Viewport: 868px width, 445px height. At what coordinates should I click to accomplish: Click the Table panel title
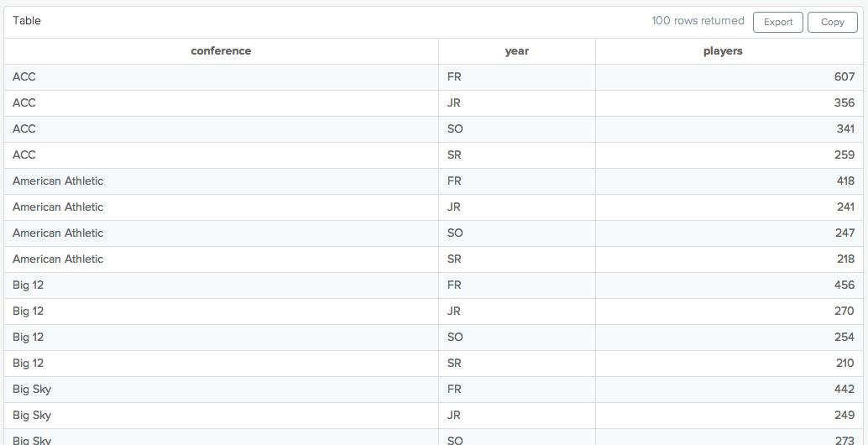point(27,20)
